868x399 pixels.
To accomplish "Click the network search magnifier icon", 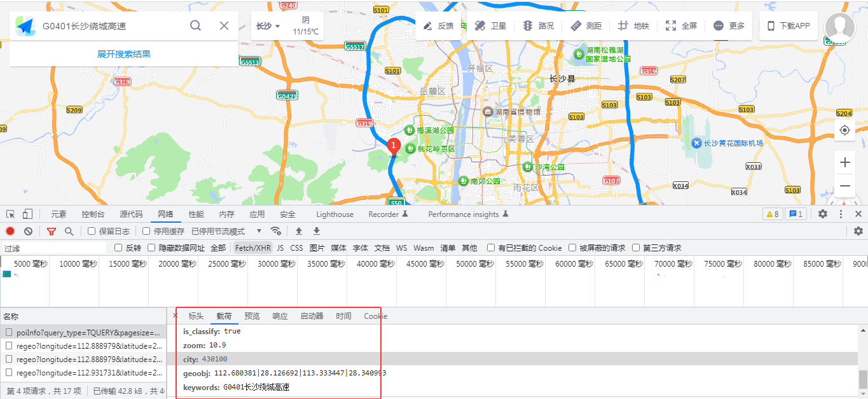I will pyautogui.click(x=69, y=231).
